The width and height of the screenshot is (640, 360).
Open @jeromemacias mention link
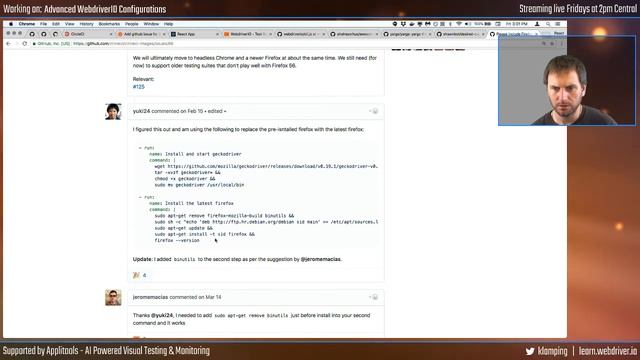(x=320, y=259)
